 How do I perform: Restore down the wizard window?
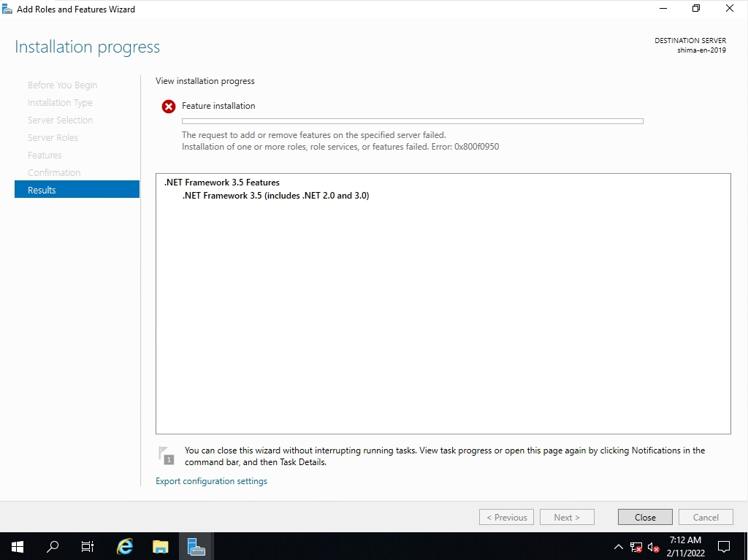696,9
